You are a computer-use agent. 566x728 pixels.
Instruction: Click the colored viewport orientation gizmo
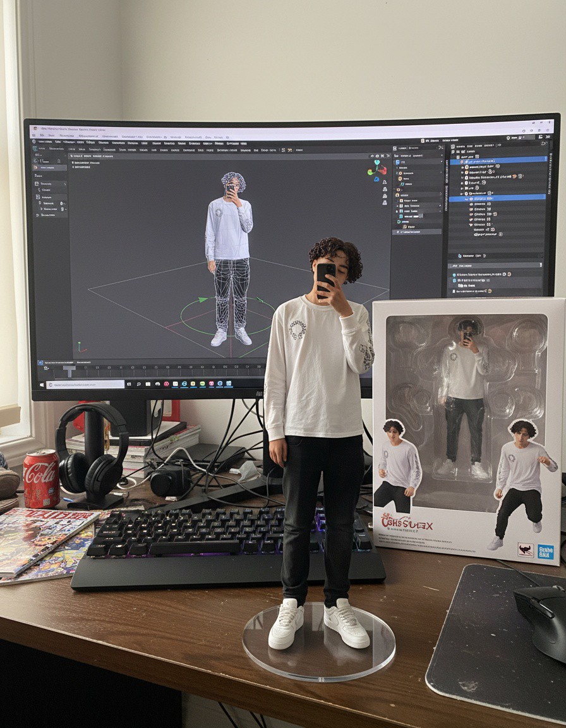pyautogui.click(x=377, y=169)
